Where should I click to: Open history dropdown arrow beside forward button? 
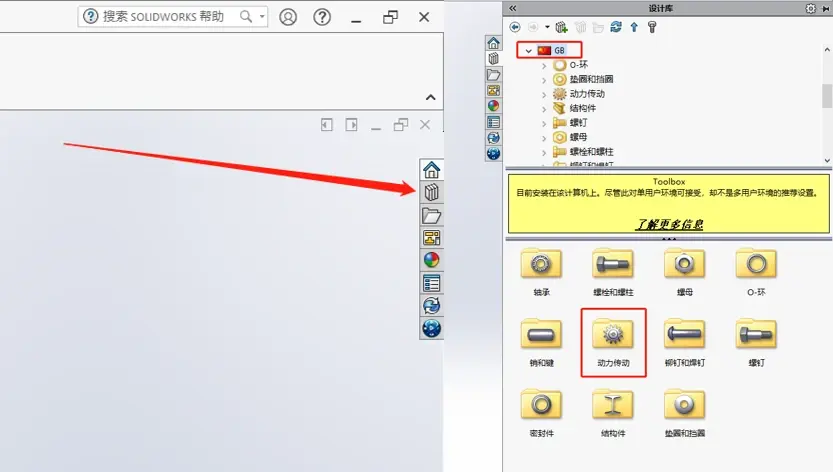point(547,27)
